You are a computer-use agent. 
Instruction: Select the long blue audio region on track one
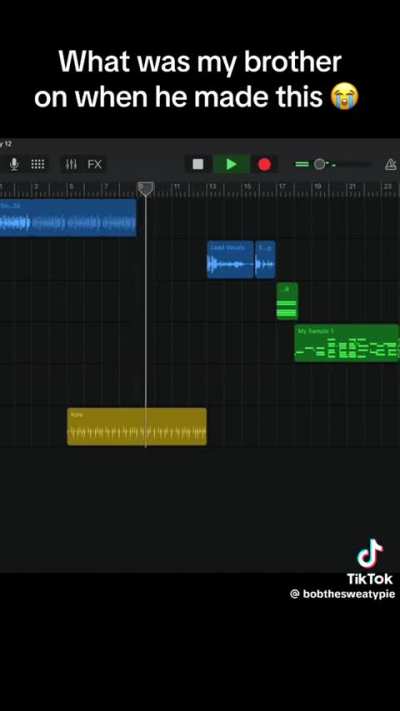pyautogui.click(x=68, y=218)
